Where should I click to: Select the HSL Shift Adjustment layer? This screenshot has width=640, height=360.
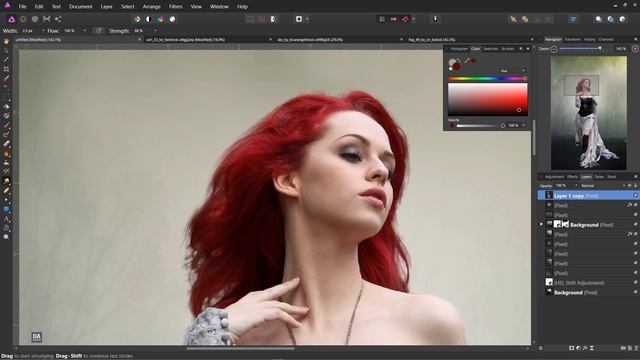point(589,282)
